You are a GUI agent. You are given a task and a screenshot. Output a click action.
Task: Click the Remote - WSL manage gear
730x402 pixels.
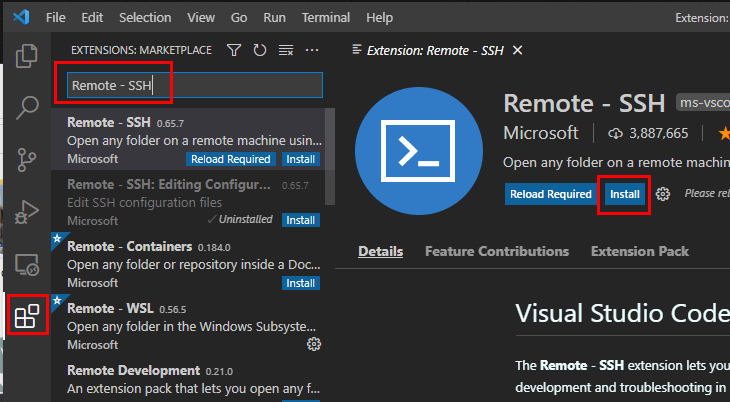pos(313,344)
